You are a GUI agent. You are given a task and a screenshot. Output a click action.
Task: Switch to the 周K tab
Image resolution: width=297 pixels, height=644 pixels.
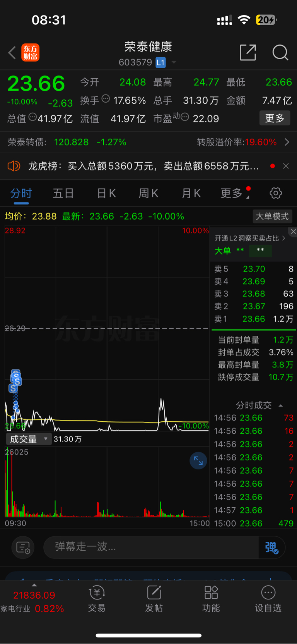pyautogui.click(x=148, y=193)
